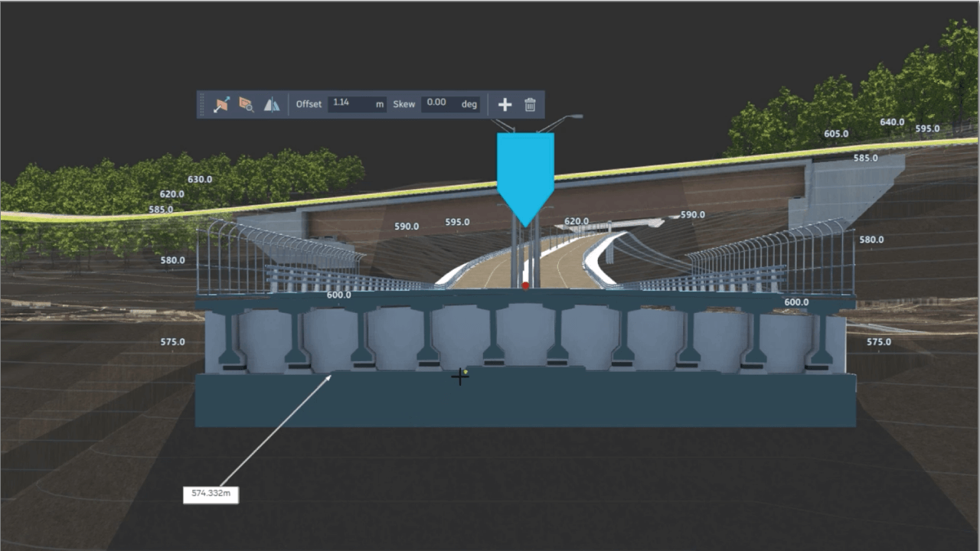Viewport: 980px width, 551px height.
Task: Click the 600.0 label at left deck edge
Action: [x=338, y=295]
